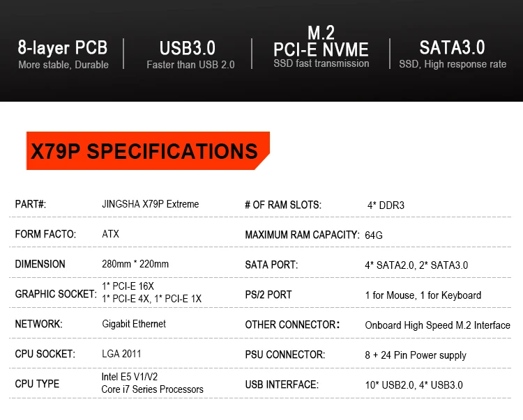Select the Gigabit Ethernet network value
This screenshot has width=523, height=420.
click(x=134, y=324)
